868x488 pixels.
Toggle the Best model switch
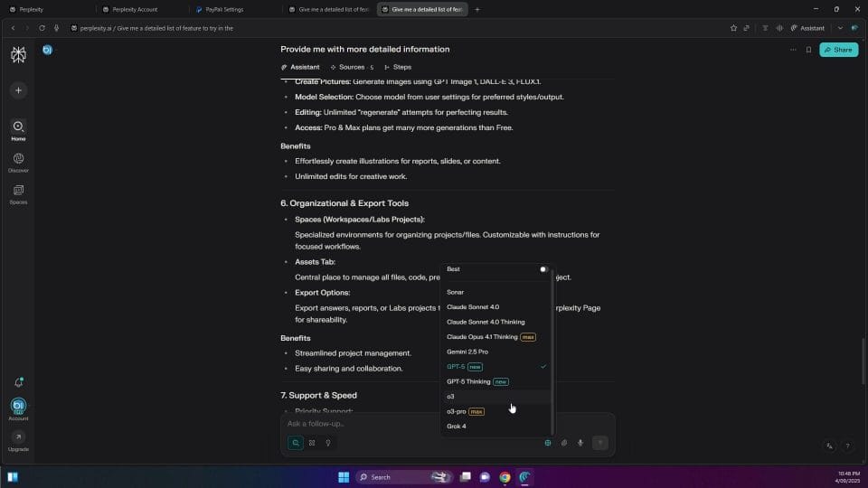click(543, 269)
